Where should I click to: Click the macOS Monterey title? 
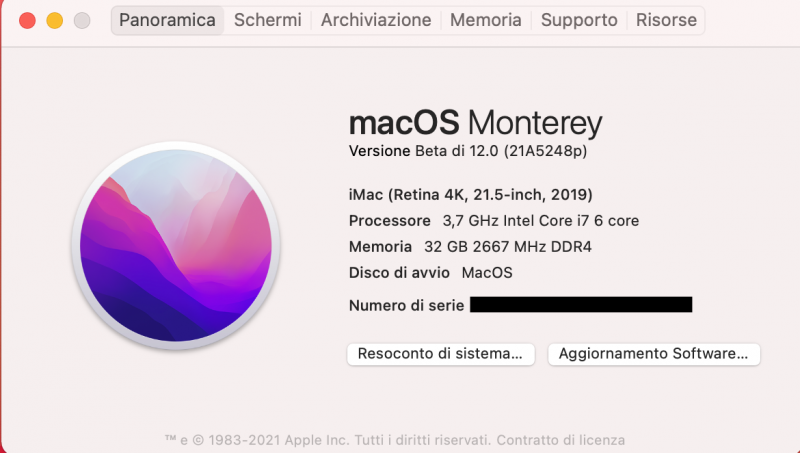pos(475,123)
